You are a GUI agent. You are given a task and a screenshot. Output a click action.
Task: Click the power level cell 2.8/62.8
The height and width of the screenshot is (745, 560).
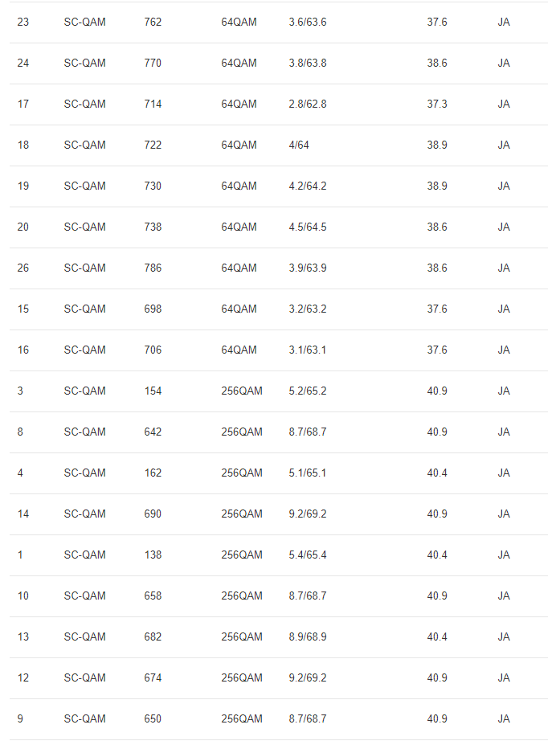click(307, 104)
